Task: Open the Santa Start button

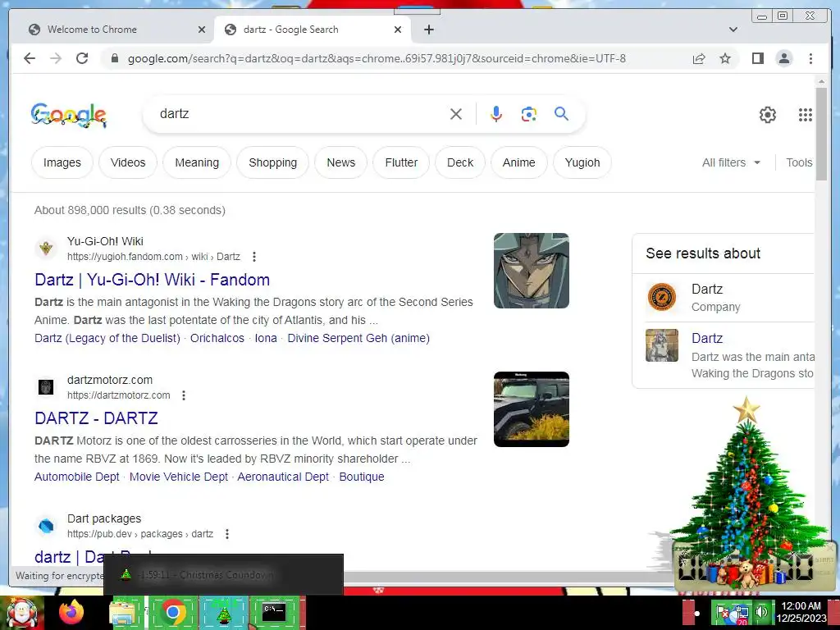Action: point(21,613)
